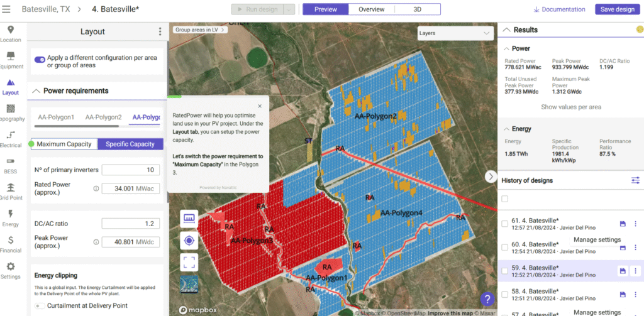
Task: Enable Curtailment at Delivery Point toggle
Action: coord(41,306)
